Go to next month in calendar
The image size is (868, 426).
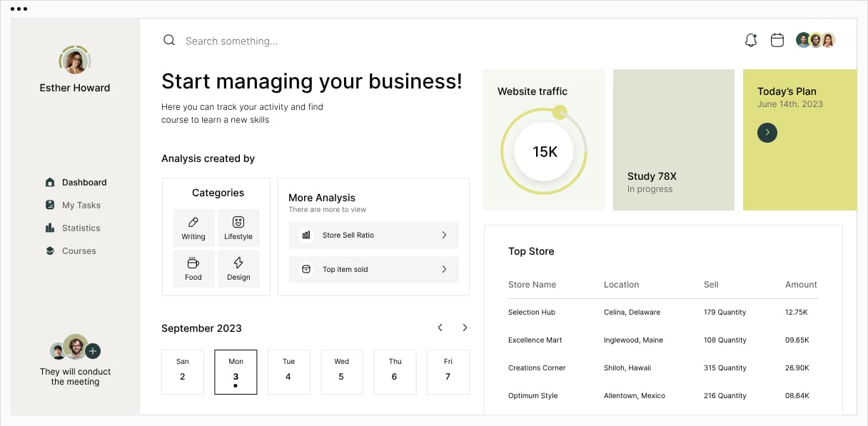(x=465, y=328)
